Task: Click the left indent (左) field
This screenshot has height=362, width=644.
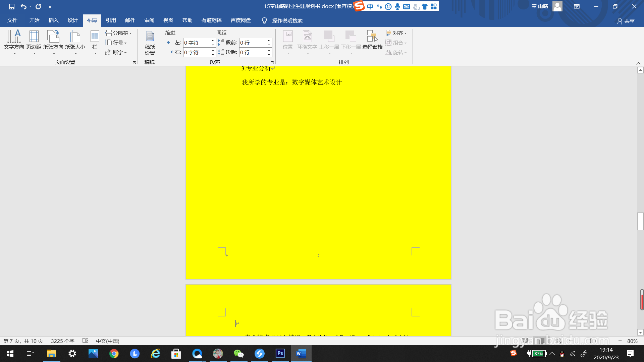Action: [x=199, y=43]
